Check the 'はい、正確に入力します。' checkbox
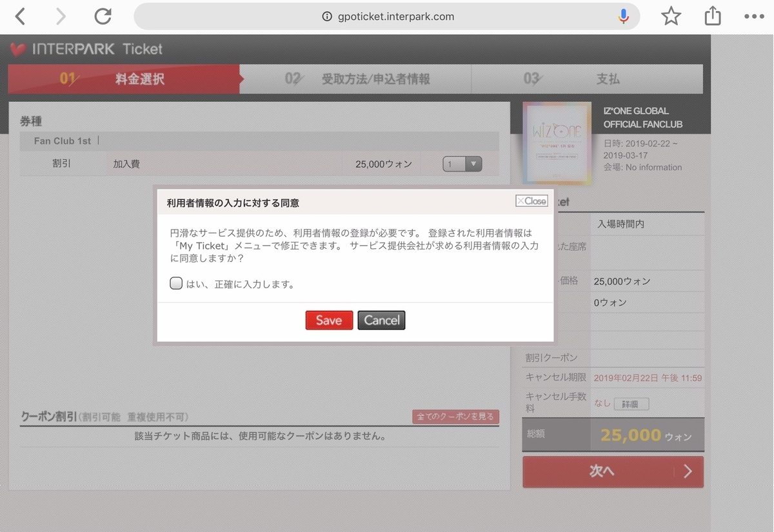The image size is (774, 532). (x=176, y=283)
